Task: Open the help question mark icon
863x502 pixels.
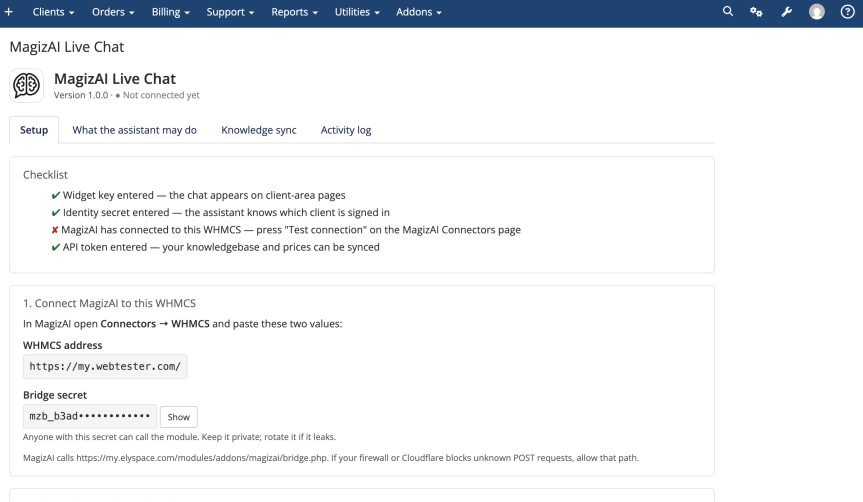Action: 848,12
